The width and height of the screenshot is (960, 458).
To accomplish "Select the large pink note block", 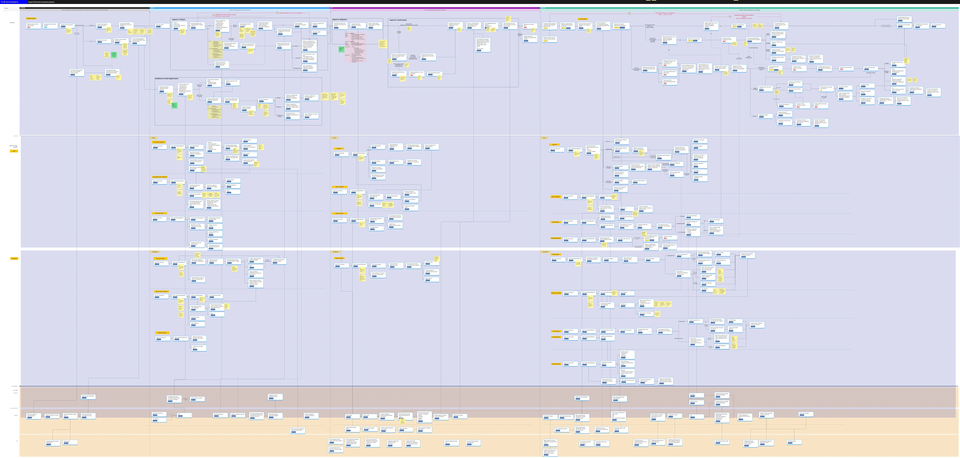I will click(358, 47).
